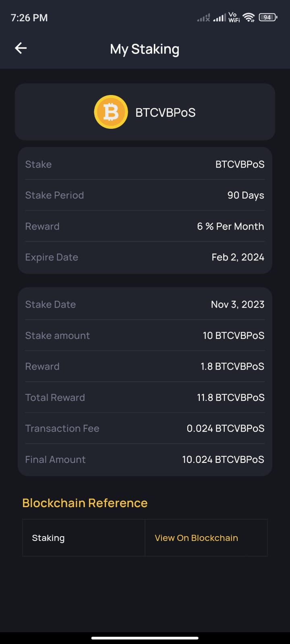Tap the Final Amount 10.024 BTCVBPoS value
Viewport: 290px width, 644px height.
pos(223,459)
